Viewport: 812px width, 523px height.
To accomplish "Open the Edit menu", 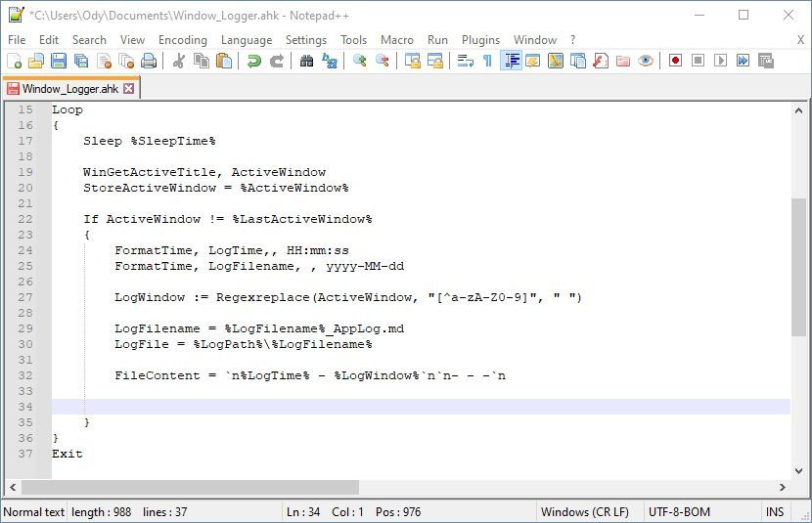I will [x=49, y=40].
